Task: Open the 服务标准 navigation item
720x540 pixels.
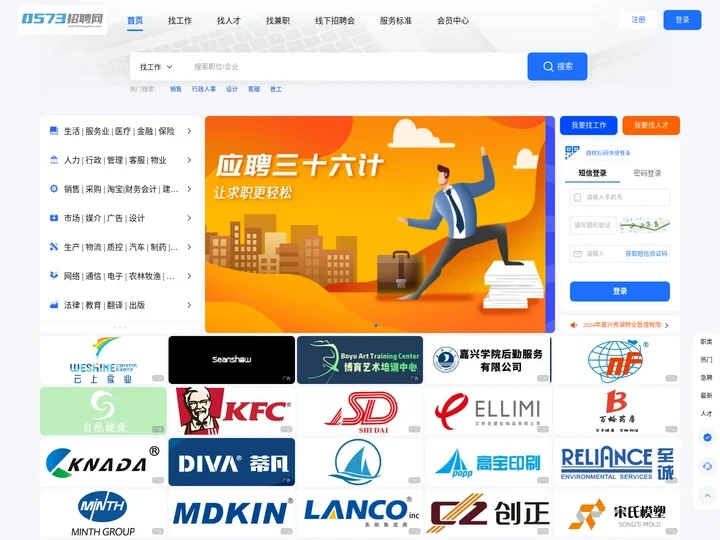Action: (x=396, y=21)
